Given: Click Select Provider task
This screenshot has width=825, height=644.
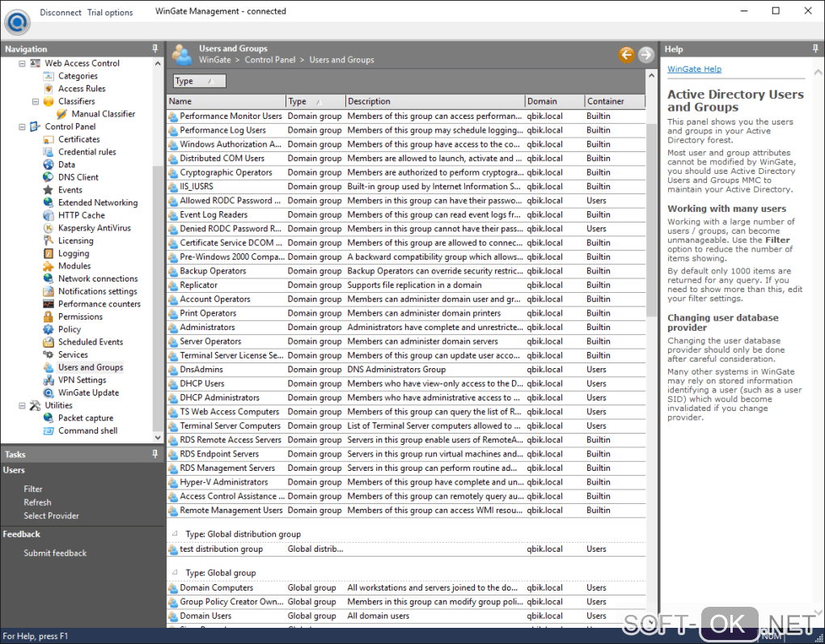Looking at the screenshot, I should (51, 515).
